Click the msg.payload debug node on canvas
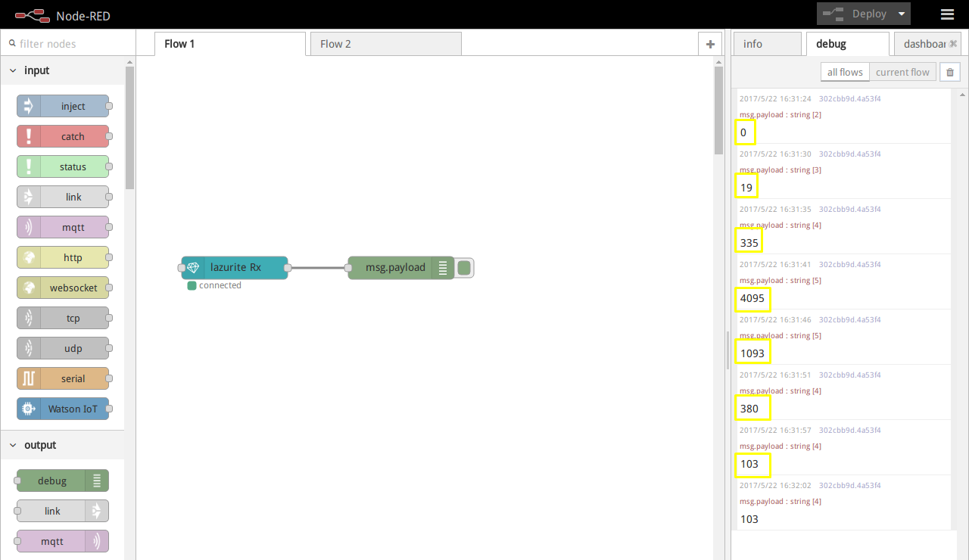Image resolution: width=969 pixels, height=560 pixels. (401, 267)
